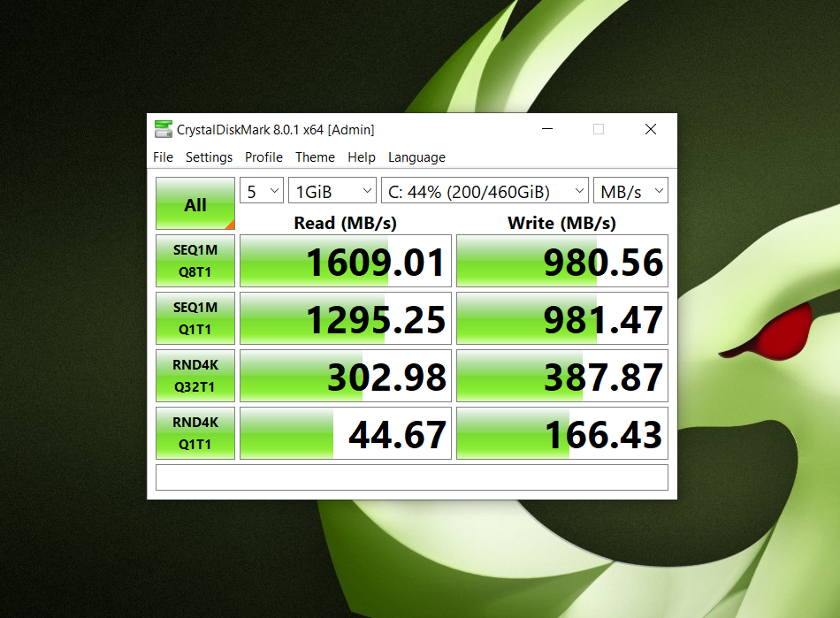
Task: Click the Read (MB/s) column header
Action: tap(346, 223)
